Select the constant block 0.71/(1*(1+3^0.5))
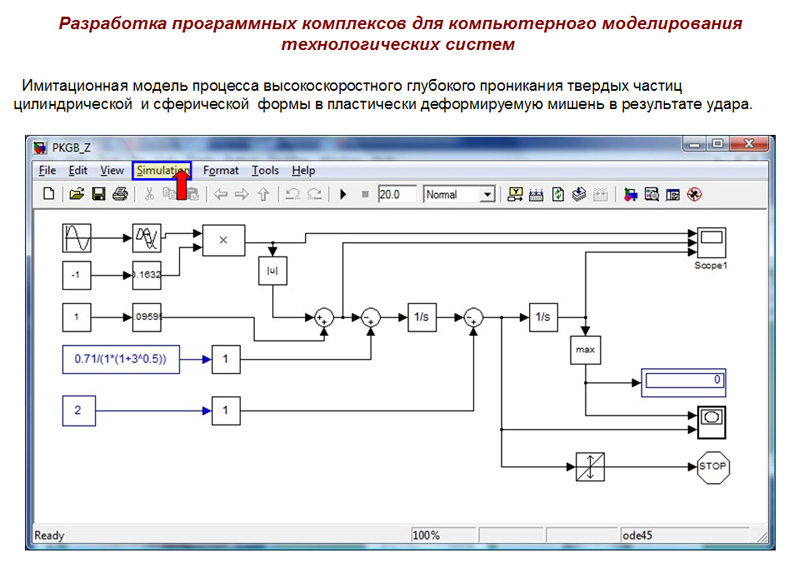This screenshot has width=794, height=573. click(121, 359)
